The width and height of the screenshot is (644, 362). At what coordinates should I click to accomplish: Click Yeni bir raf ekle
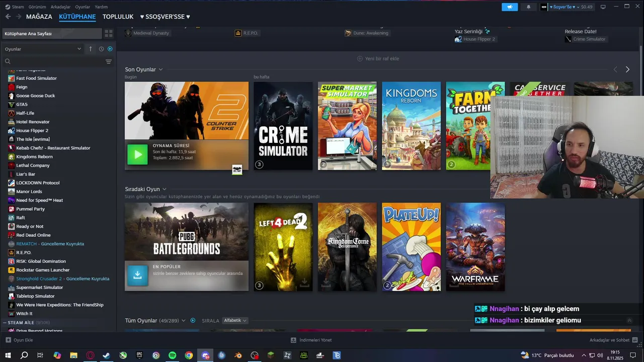pos(378,59)
